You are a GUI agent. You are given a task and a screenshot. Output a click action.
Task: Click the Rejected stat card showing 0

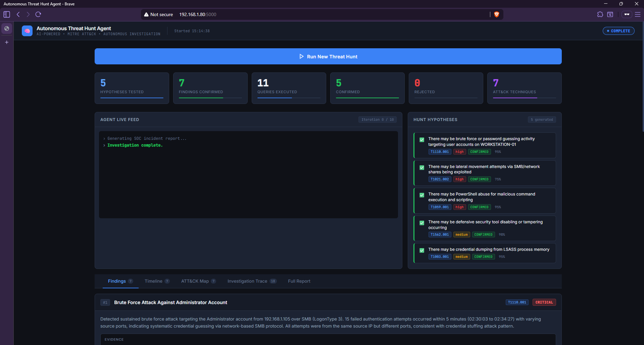446,88
